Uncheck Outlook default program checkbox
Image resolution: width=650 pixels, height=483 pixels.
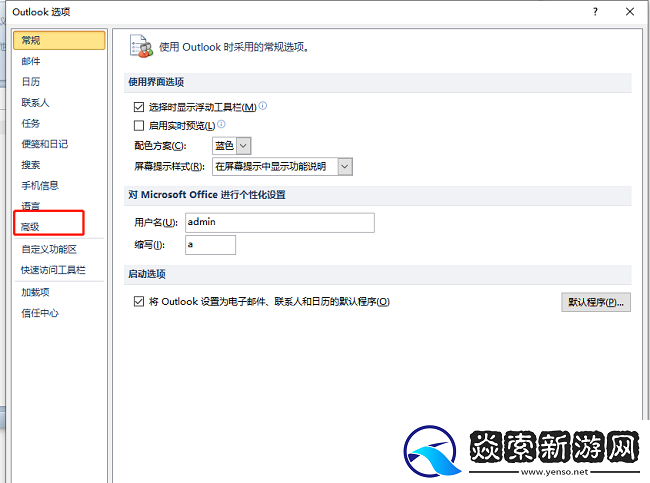coord(139,301)
